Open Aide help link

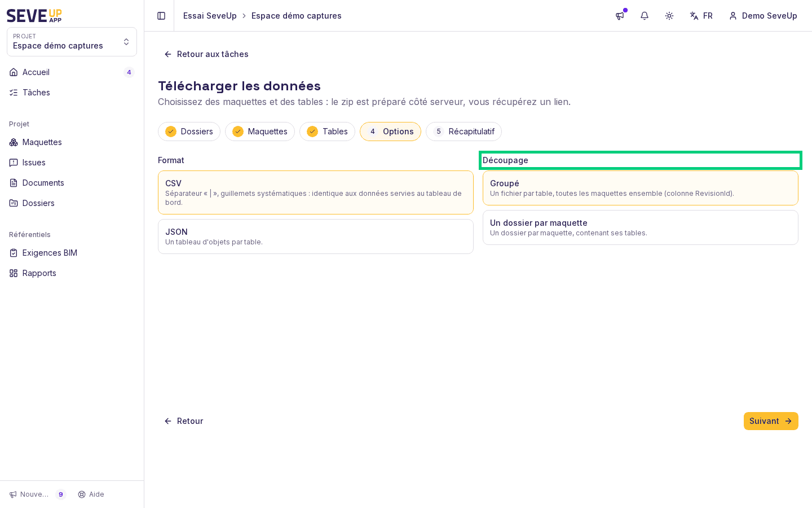(x=91, y=494)
